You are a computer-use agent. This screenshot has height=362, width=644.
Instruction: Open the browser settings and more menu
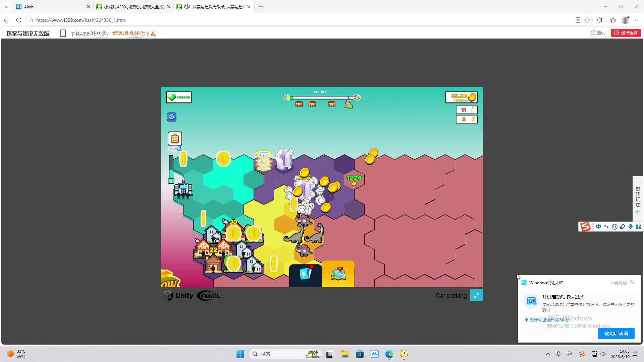tap(637, 20)
